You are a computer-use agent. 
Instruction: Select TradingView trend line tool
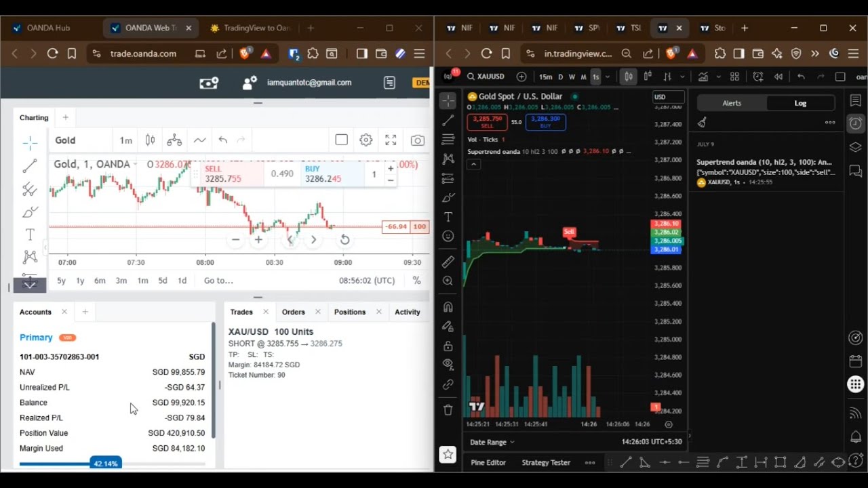coord(448,121)
